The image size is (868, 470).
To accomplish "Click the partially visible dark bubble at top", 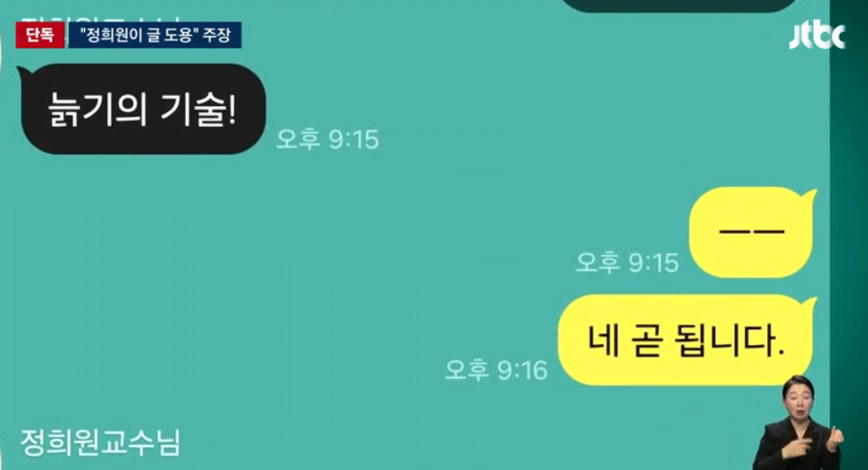I will (x=680, y=5).
